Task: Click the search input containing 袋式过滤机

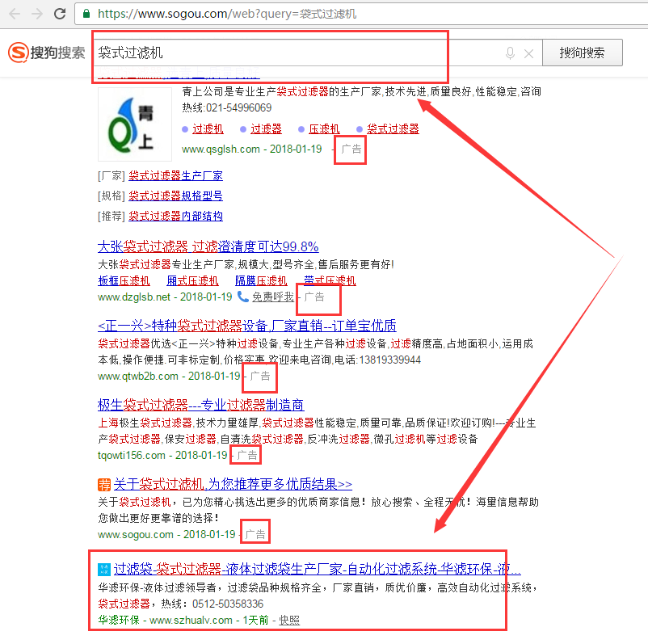Action: [x=291, y=53]
